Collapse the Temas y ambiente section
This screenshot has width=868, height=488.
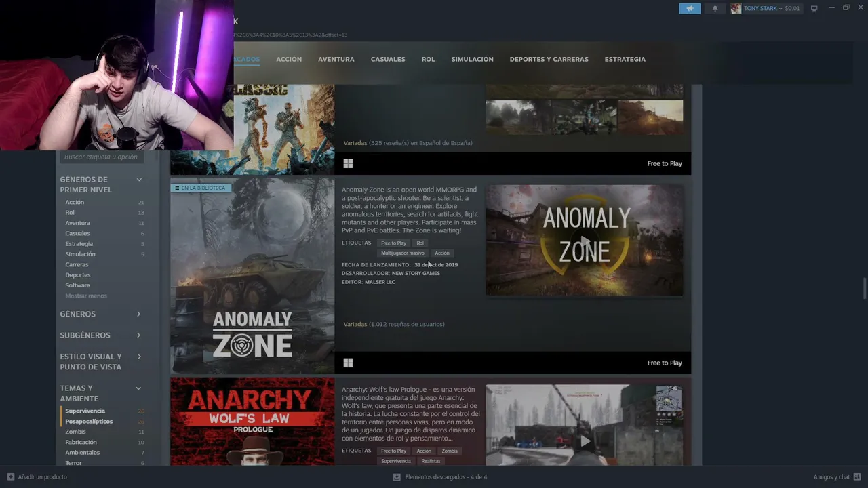pyautogui.click(x=139, y=388)
